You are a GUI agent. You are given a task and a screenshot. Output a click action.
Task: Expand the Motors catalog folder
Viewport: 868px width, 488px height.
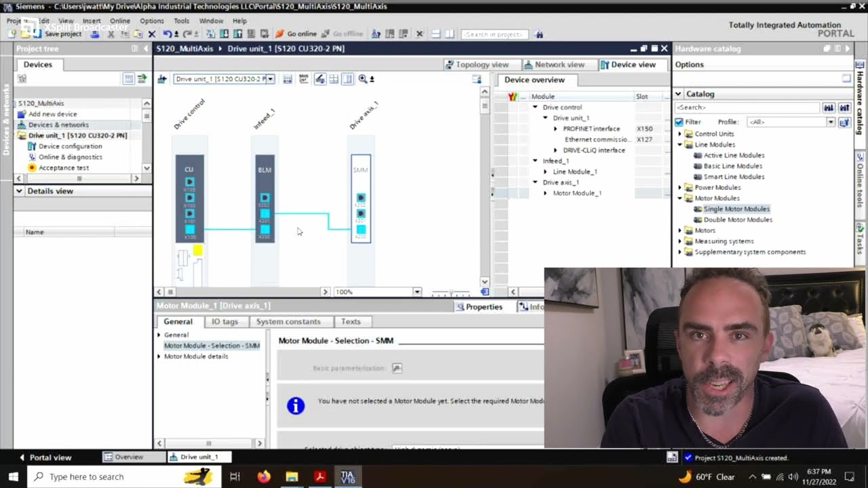point(680,230)
